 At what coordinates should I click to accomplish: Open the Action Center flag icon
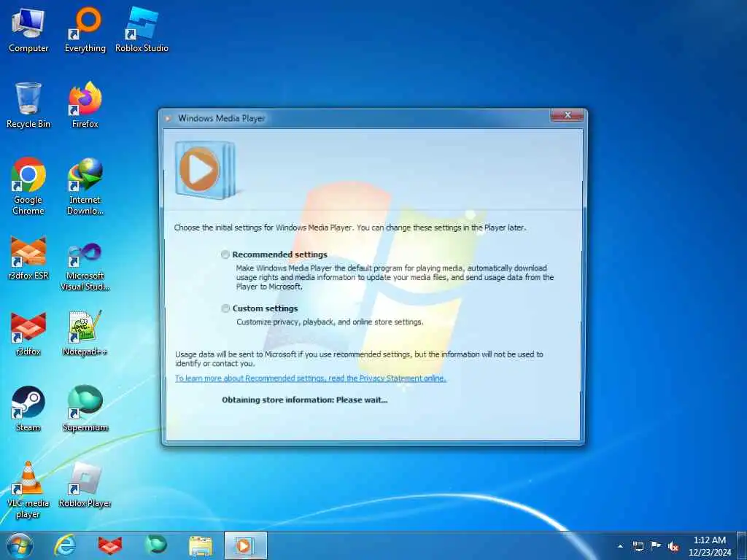(x=656, y=545)
